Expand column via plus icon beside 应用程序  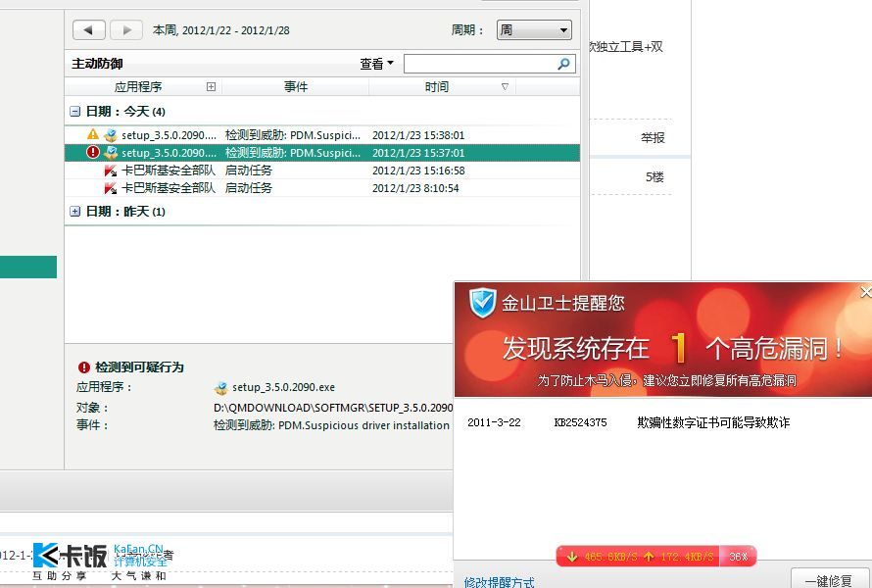[x=211, y=87]
